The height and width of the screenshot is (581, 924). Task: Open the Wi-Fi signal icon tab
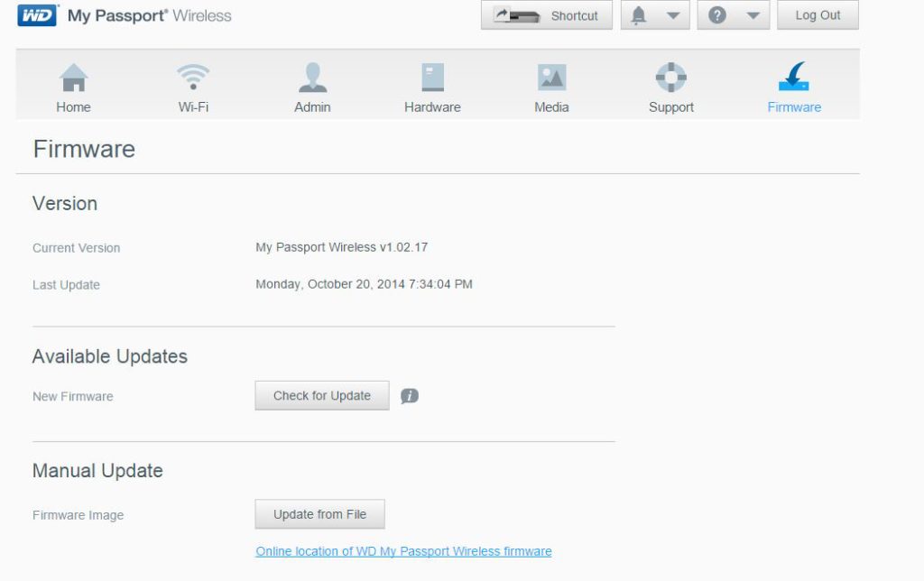point(193,78)
